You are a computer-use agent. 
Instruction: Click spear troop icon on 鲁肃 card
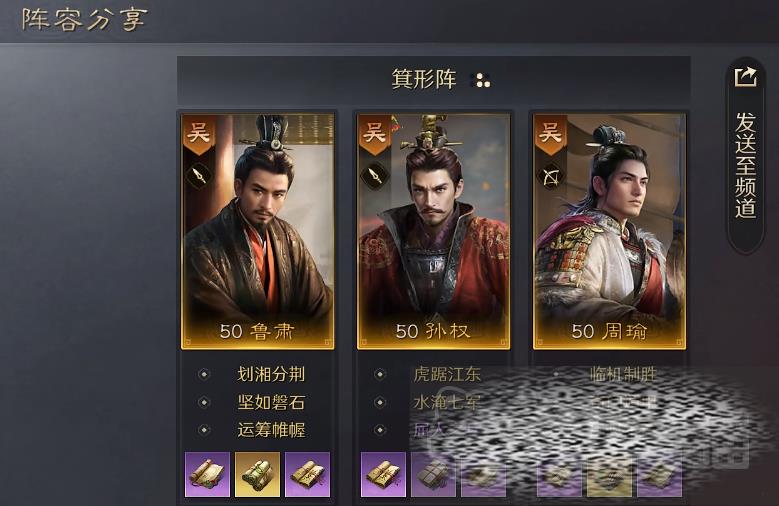[199, 175]
